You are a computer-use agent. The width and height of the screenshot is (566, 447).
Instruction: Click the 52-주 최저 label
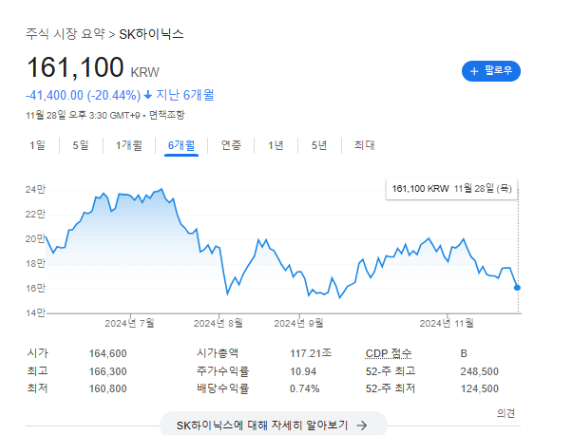point(390,389)
